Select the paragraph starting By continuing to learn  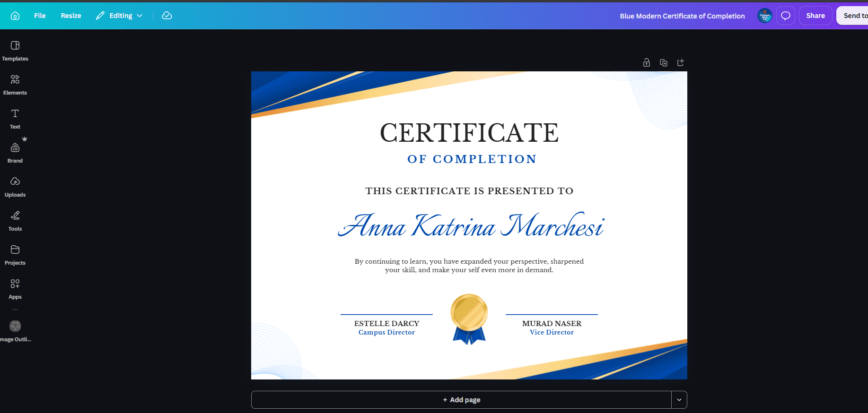(x=469, y=266)
